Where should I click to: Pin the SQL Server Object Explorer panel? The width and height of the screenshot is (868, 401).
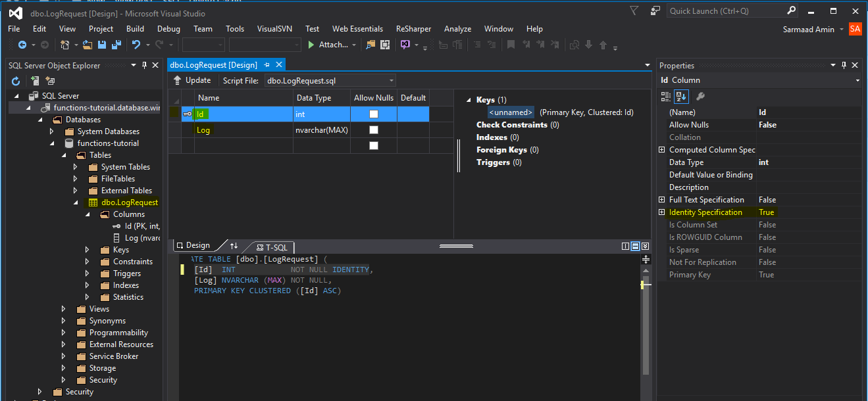(144, 65)
